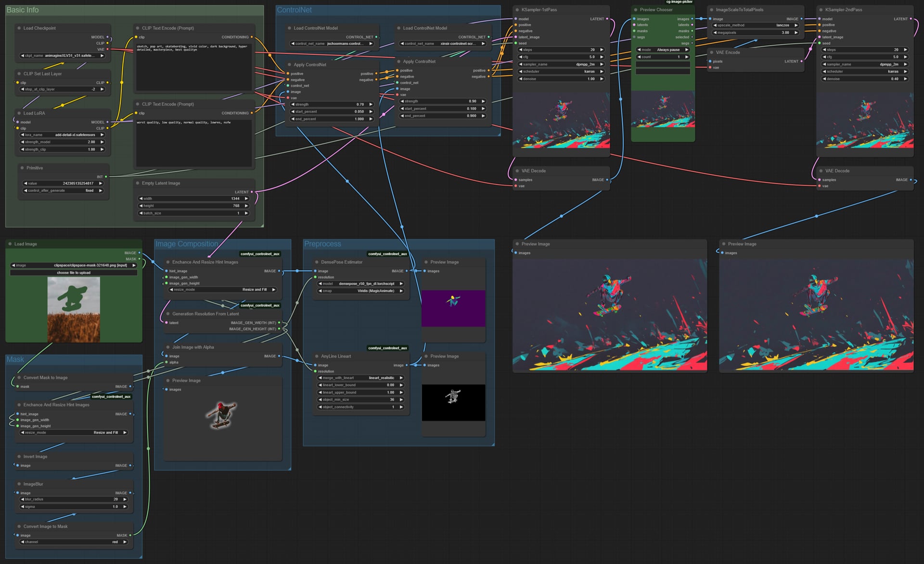Screen dimensions: 924x564
Task: Click the INT output port on Primitive node
Action: coord(106,177)
